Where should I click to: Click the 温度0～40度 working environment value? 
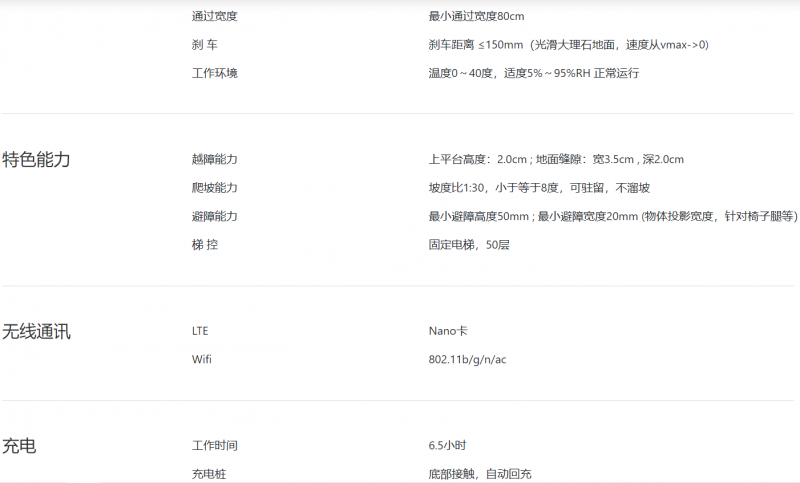click(533, 73)
